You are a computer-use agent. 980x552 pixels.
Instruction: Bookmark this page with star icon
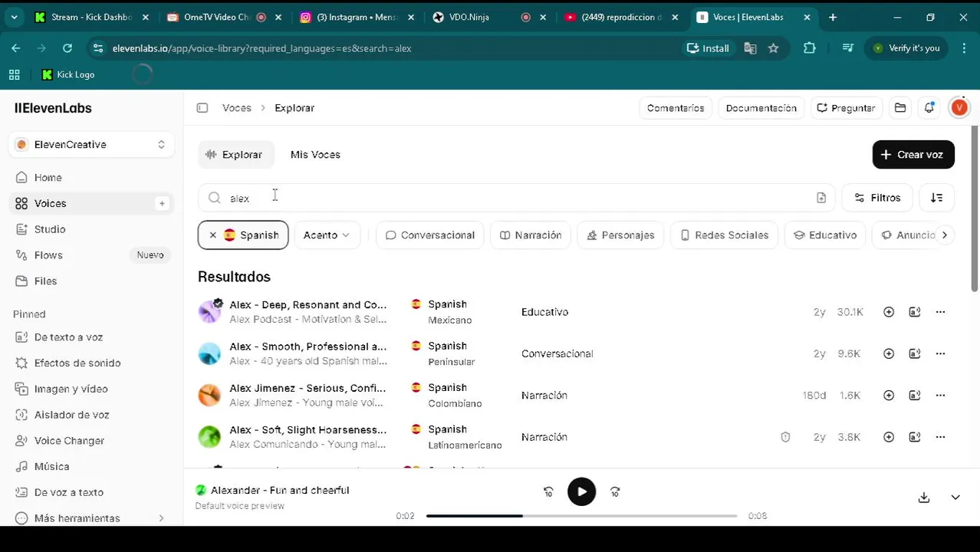pyautogui.click(x=774, y=48)
